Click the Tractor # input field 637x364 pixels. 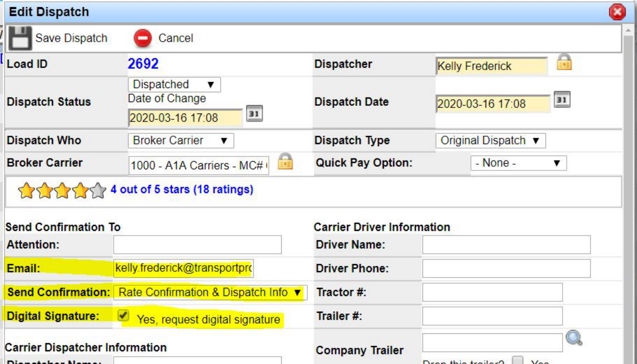click(x=492, y=292)
